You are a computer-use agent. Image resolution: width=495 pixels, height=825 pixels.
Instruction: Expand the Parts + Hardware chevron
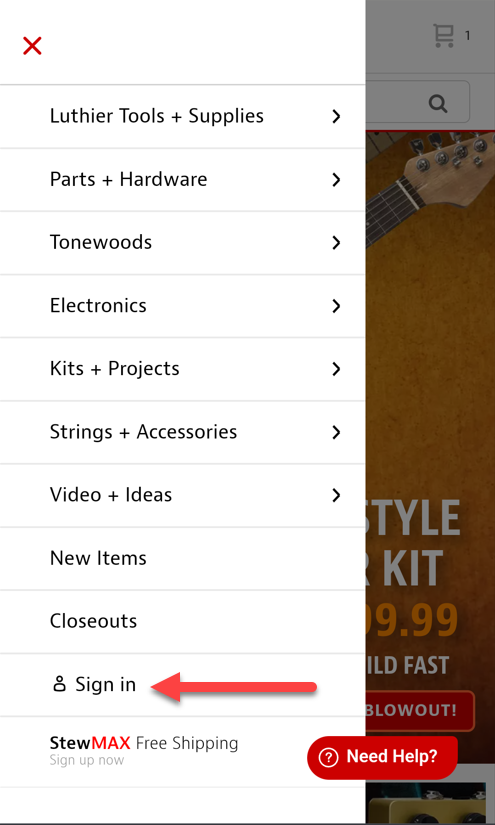tap(336, 179)
